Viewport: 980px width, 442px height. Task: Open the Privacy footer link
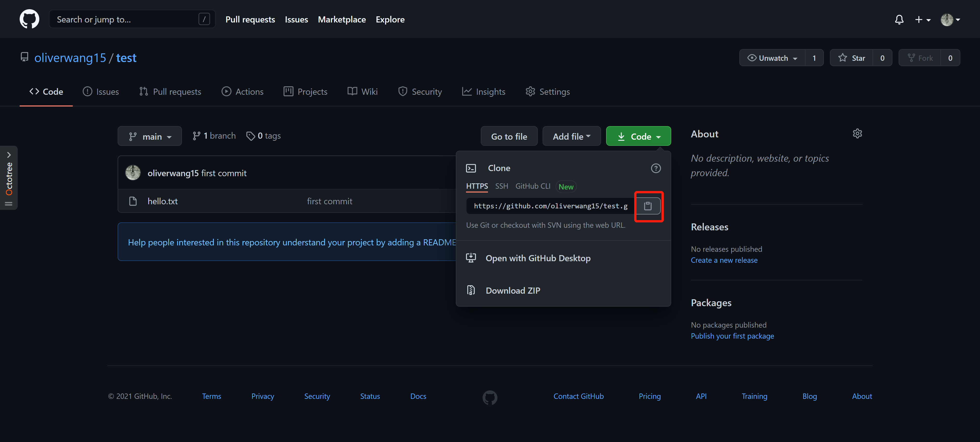[263, 396]
